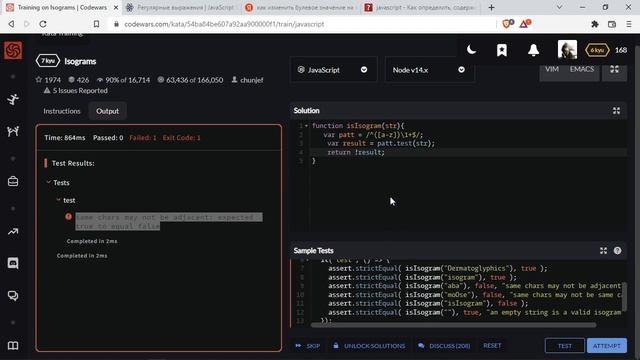Screen dimensions: 640x360
Task: Open the browser main menu
Action: 629,24
